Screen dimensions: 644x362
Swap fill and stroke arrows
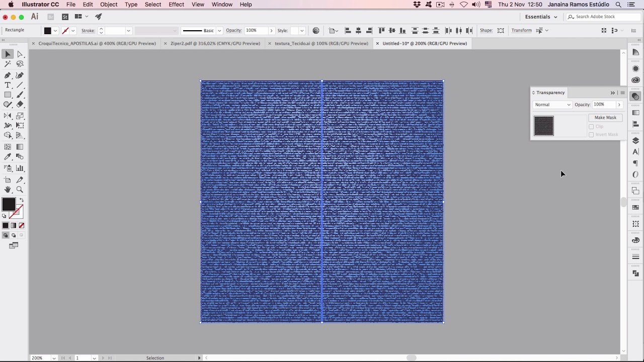(21, 200)
